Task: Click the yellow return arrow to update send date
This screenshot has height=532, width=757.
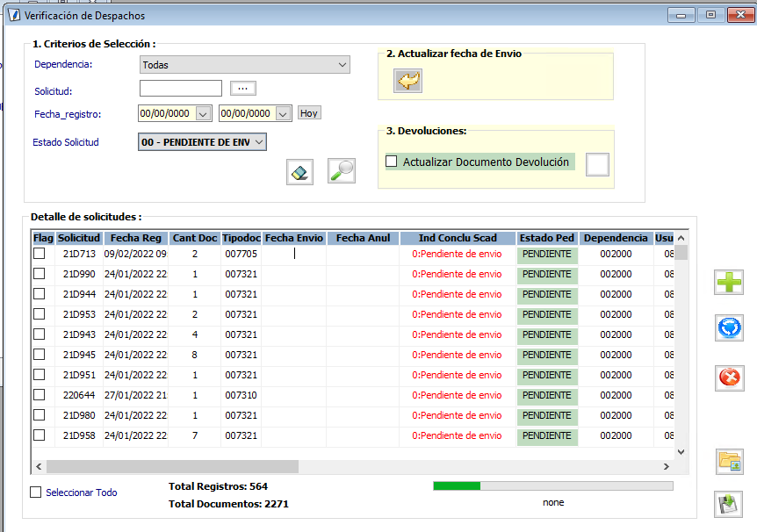Action: coord(408,81)
